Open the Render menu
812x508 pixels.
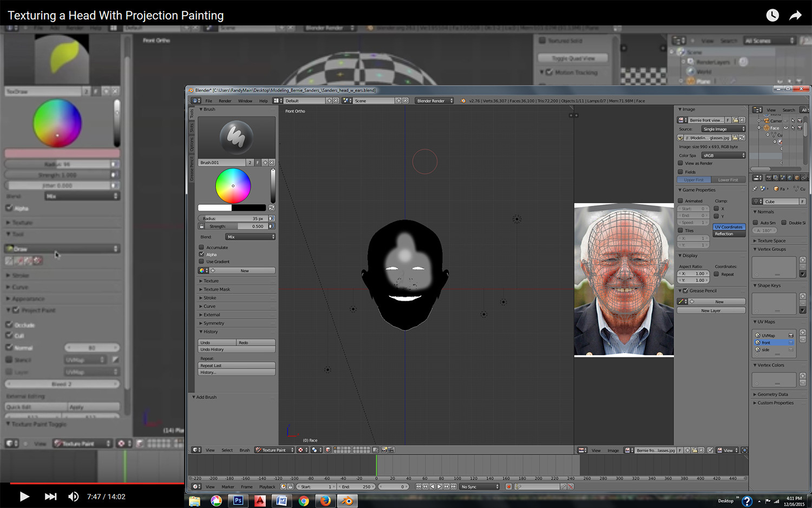click(225, 100)
